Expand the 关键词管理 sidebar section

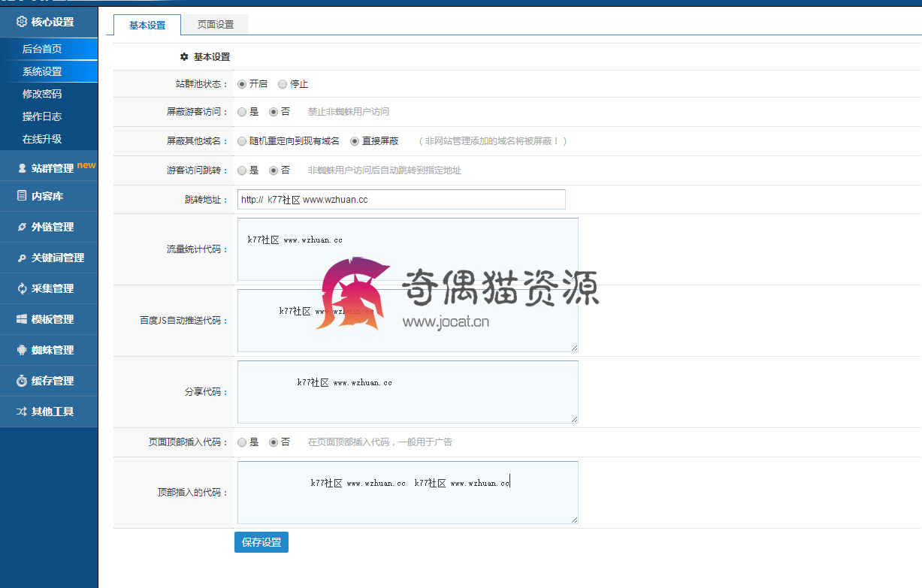49,258
